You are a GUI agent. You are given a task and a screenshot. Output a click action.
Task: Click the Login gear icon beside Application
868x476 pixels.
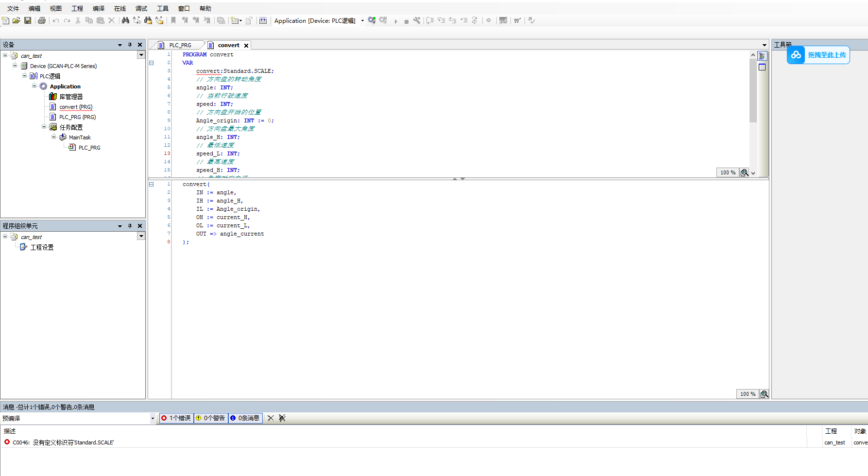372,20
